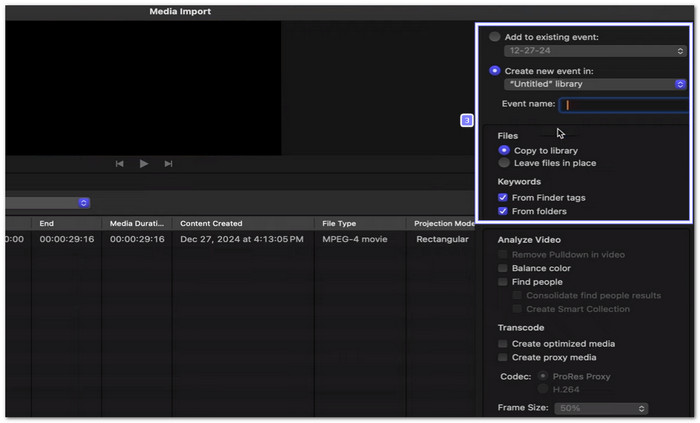Enable Find people analysis

(x=503, y=282)
